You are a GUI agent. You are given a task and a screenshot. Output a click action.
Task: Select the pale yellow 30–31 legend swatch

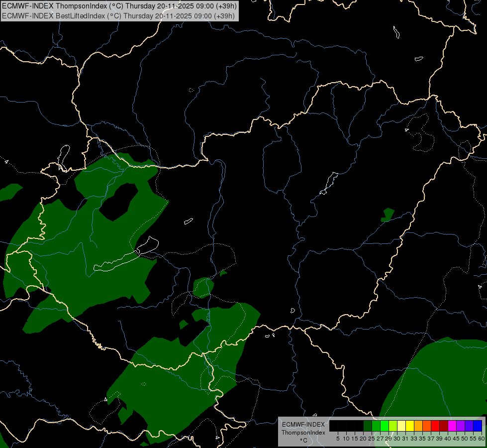pyautogui.click(x=401, y=426)
